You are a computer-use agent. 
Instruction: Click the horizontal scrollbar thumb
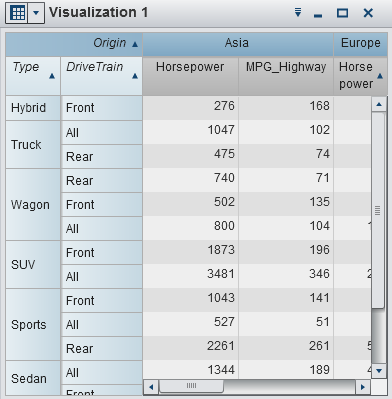tap(191, 386)
